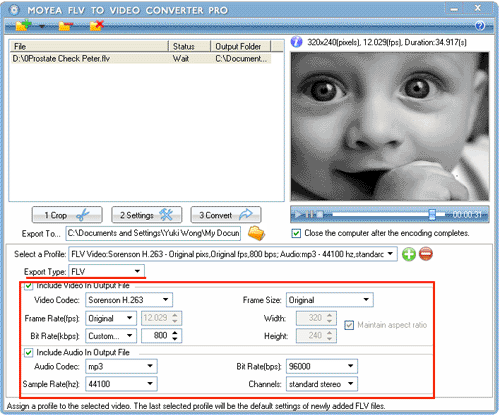Delete profile with the red minus icon
Viewport: 500px width, 416px height.
tap(426, 254)
